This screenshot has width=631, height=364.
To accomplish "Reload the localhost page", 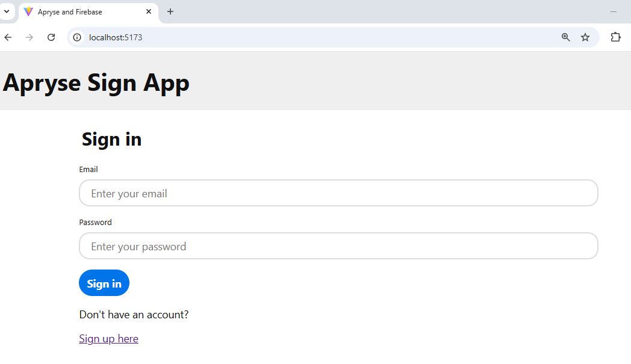I will [51, 37].
